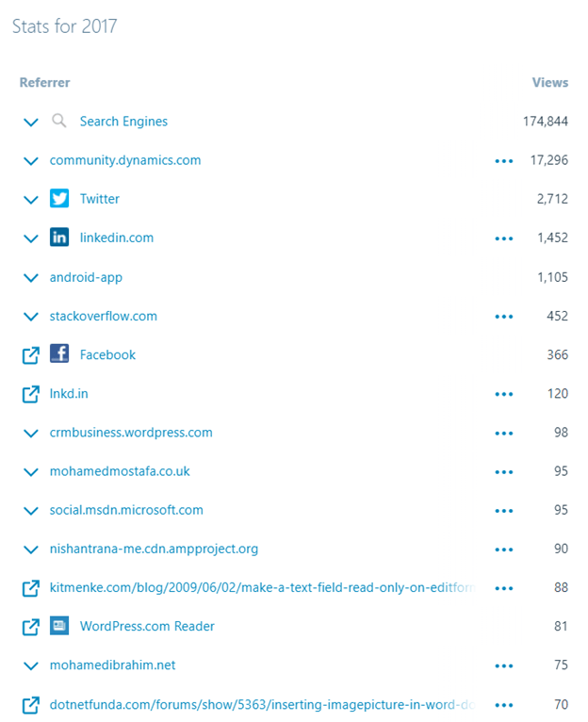Click the Twitter bird icon

[x=59, y=199]
